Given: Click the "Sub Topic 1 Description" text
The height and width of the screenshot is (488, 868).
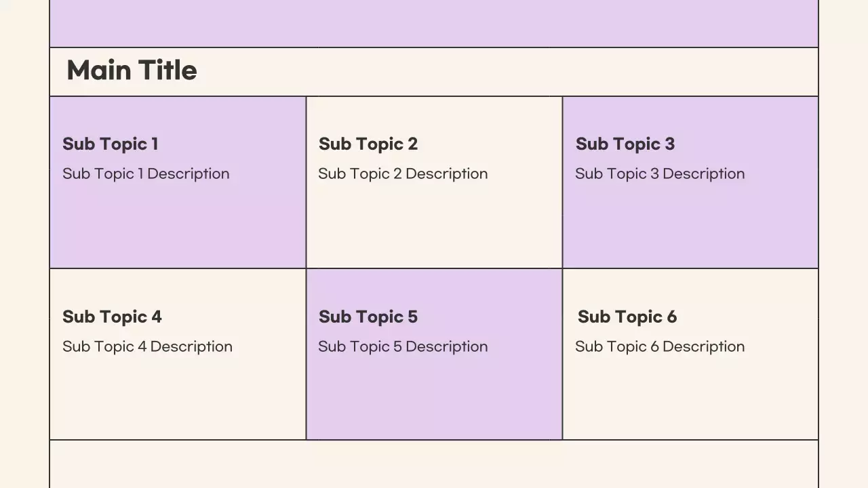Looking at the screenshot, I should [146, 174].
